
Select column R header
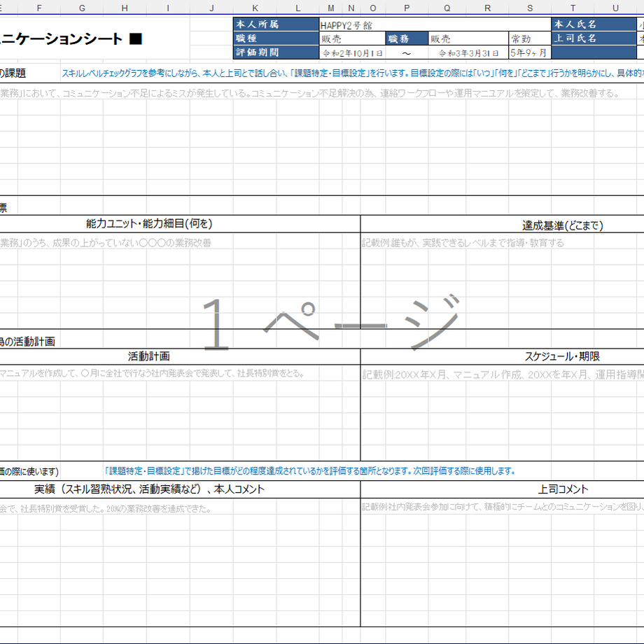[x=487, y=8]
